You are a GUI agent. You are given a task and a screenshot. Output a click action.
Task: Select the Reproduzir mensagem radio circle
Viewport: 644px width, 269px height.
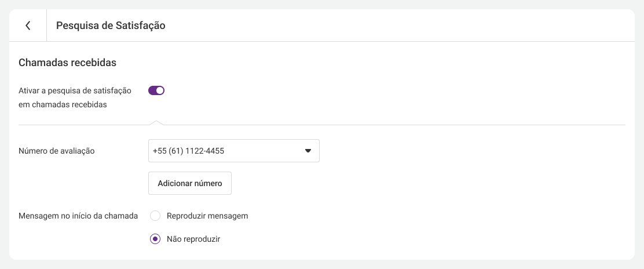[155, 216]
